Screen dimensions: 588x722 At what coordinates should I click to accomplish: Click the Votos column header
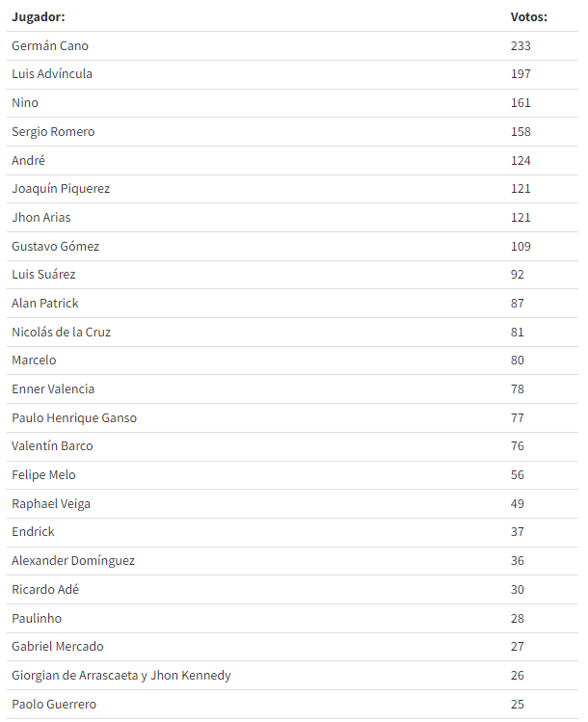[528, 17]
